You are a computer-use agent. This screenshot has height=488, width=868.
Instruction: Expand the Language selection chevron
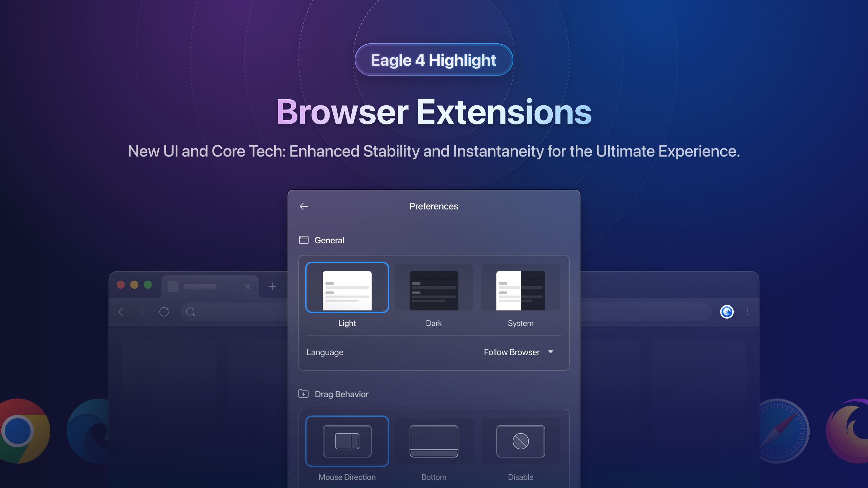551,352
